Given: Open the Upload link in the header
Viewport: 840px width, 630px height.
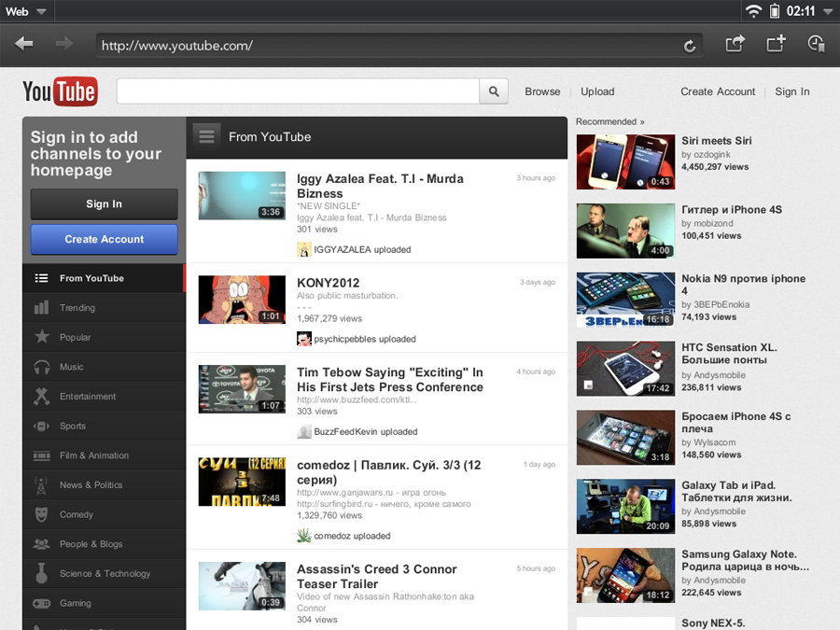Looking at the screenshot, I should coord(597,91).
